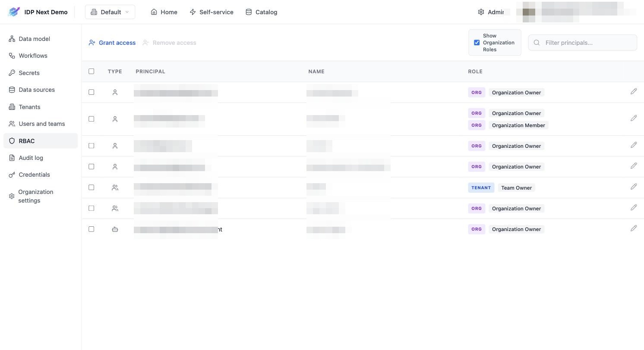Click the Data model icon in the sidebar

(12, 39)
